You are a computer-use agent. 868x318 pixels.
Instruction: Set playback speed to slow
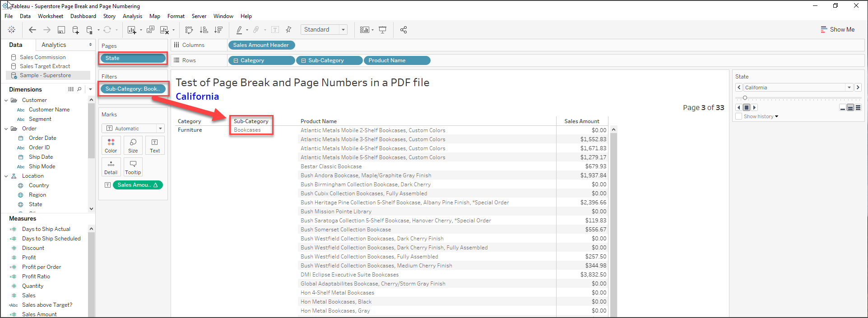(x=843, y=107)
